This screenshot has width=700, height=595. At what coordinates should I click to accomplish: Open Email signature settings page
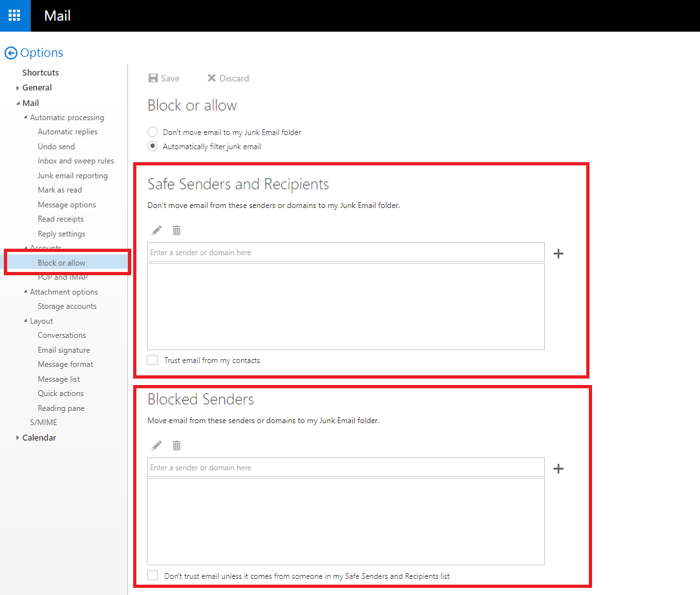pos(63,350)
